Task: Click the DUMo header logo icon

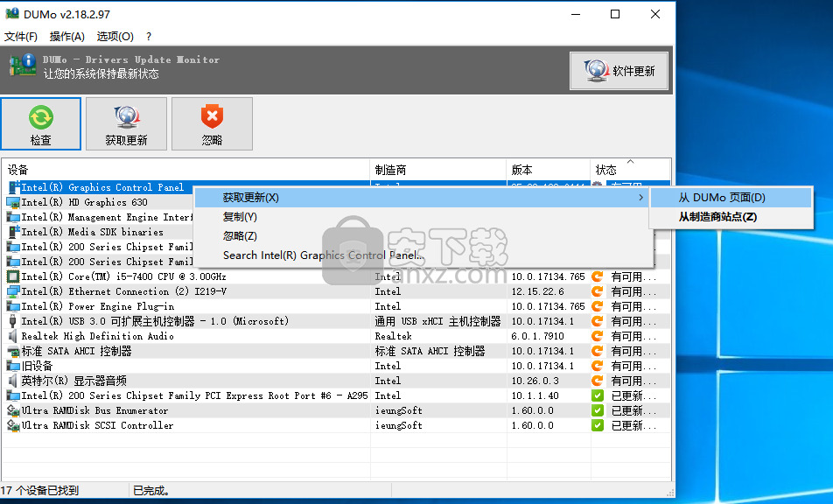Action: click(23, 66)
